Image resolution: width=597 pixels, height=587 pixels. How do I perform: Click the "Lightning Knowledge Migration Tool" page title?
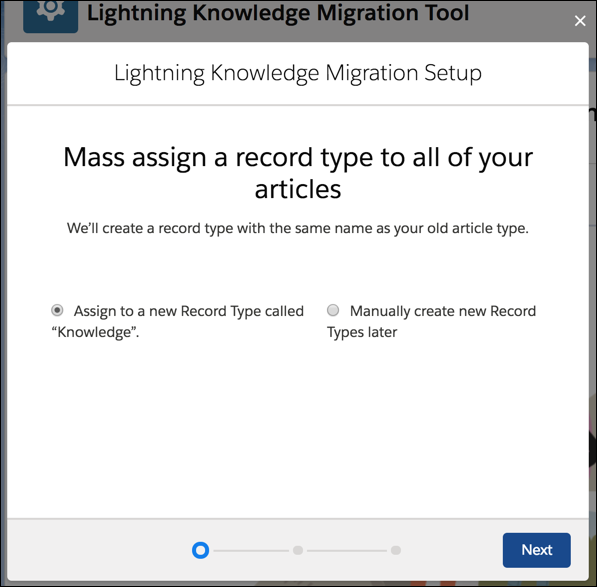tap(278, 13)
